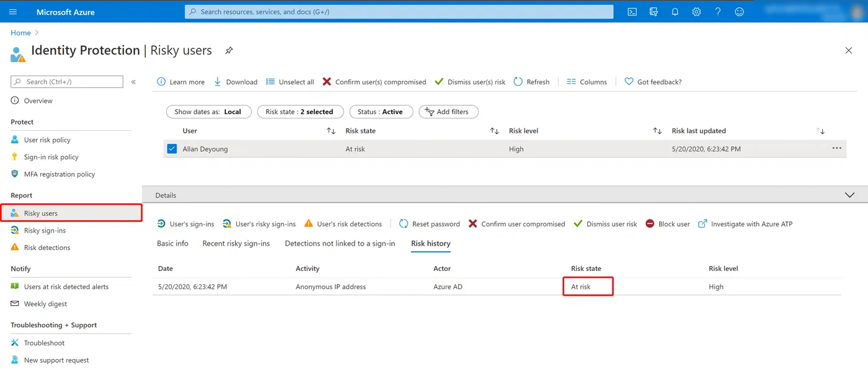Viewport: 868px width, 377px height.
Task: Click Dismiss user(s) risk in the toolbar
Action: (470, 82)
